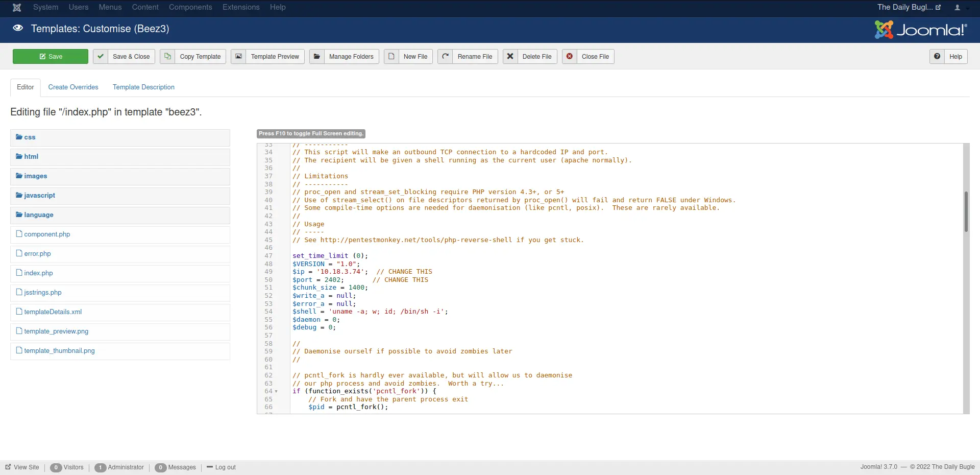Click the set_time_limit (0) code line
The height and width of the screenshot is (475, 980).
pos(330,256)
